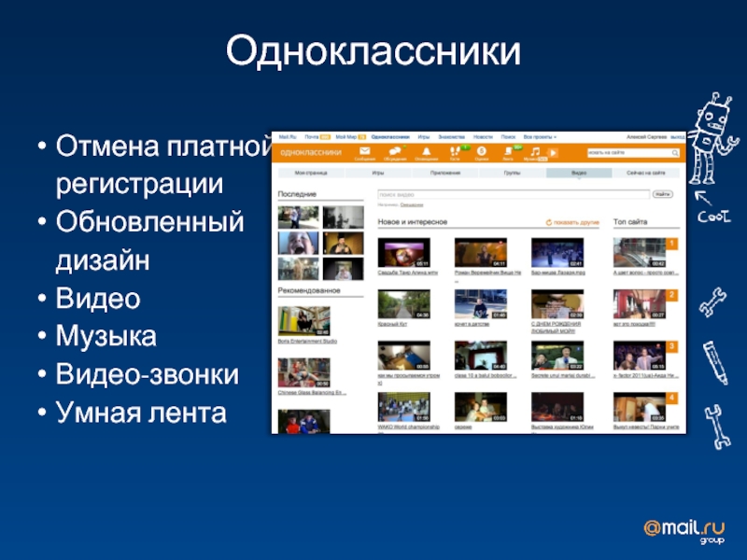Open Топ сайта thumbnail ranked 1
747x560 pixels.
coord(640,252)
